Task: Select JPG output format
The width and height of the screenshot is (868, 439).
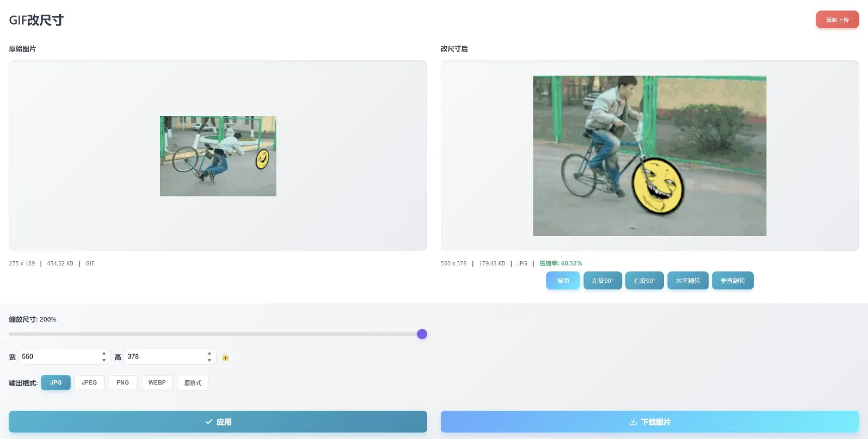Action: click(x=56, y=382)
